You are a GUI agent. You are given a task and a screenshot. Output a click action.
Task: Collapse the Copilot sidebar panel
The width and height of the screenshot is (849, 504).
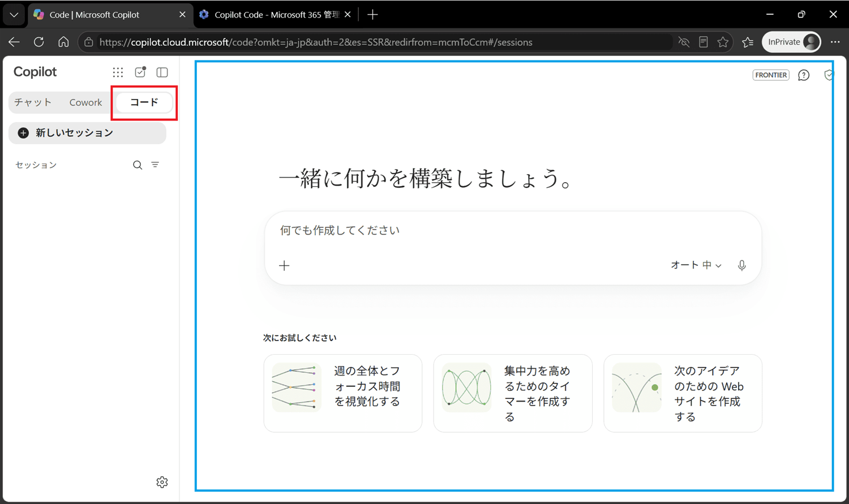point(162,72)
